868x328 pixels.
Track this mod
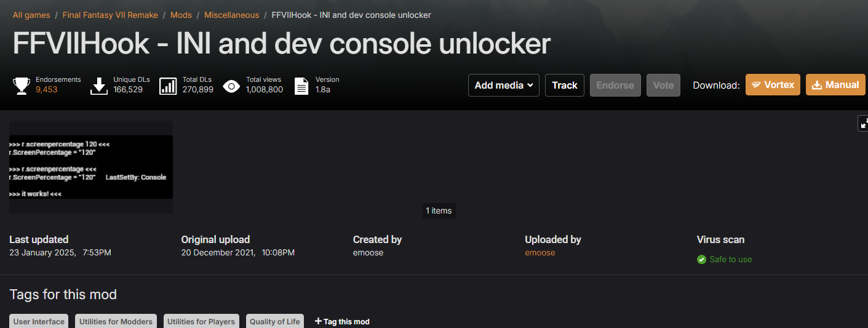(564, 86)
